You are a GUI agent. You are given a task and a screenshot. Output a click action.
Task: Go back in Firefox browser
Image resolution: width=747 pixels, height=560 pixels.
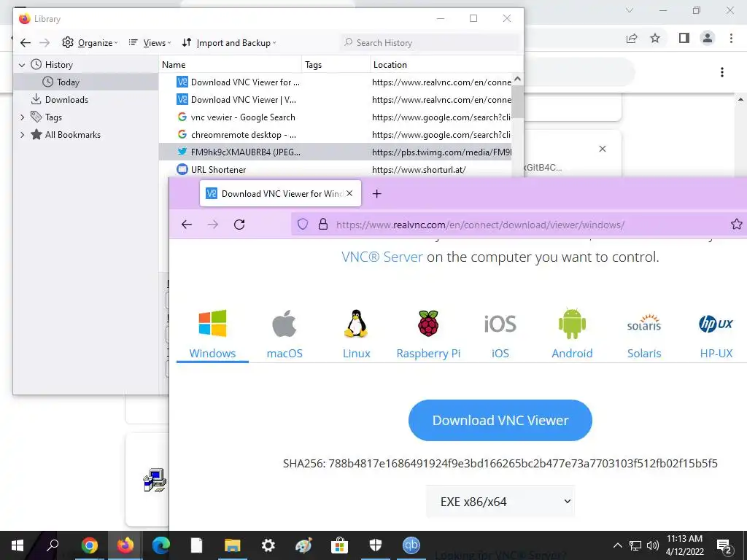(187, 225)
